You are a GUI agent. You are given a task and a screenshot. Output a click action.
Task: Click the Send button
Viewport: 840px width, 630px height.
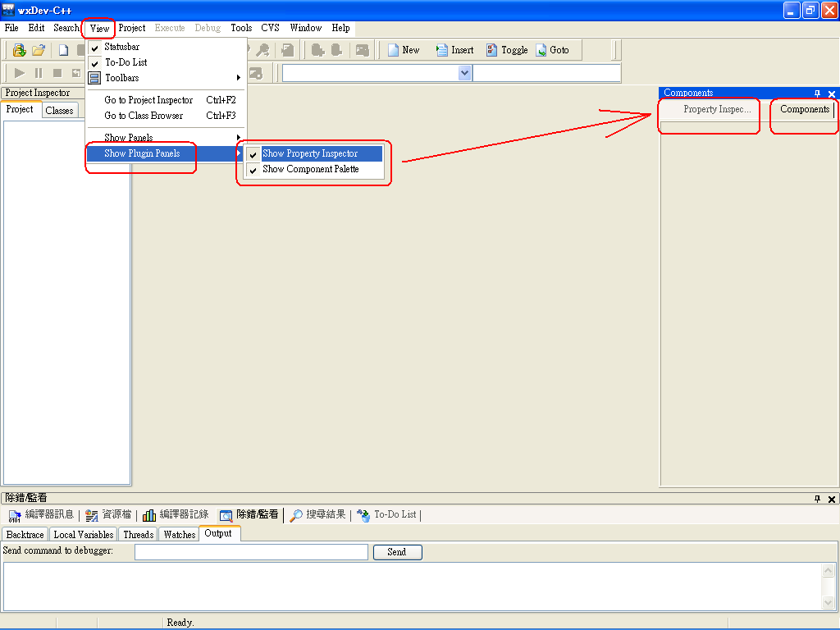coord(397,552)
